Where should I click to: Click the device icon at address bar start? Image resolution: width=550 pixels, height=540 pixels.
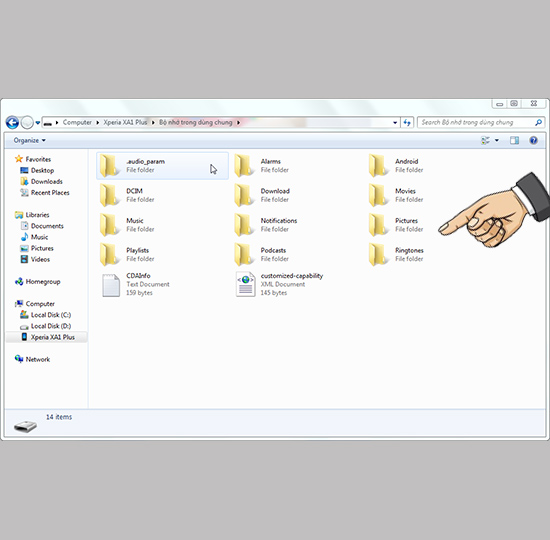coord(48,123)
